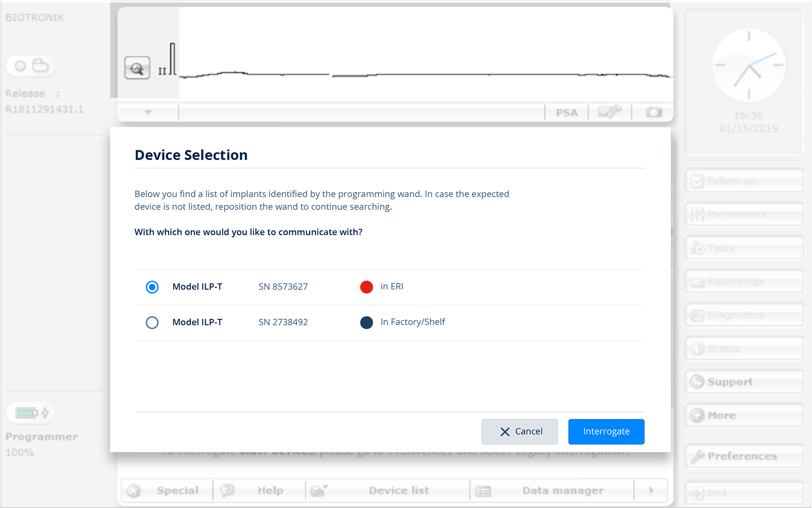Click the Support button
The width and height of the screenshot is (812, 508).
pos(744,382)
